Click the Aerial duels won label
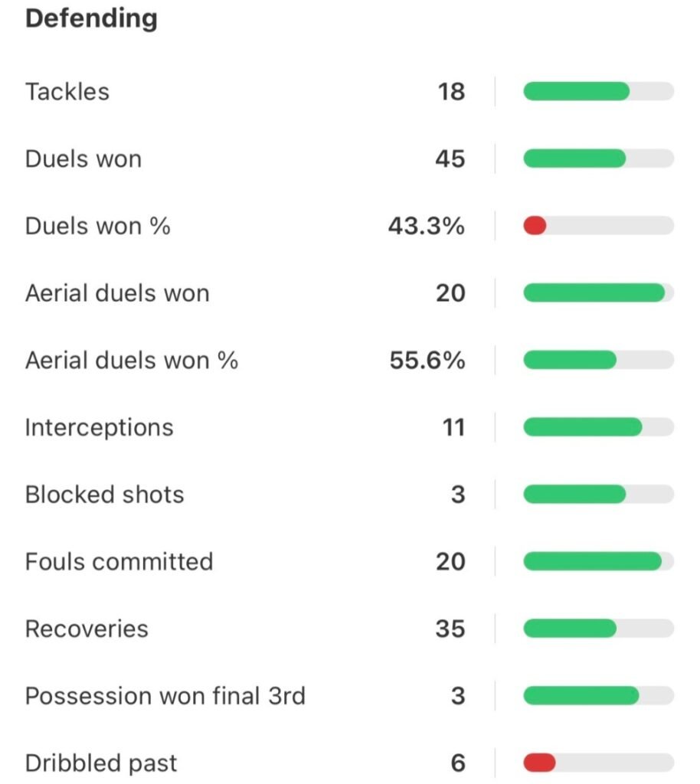The image size is (700, 784). click(x=117, y=293)
